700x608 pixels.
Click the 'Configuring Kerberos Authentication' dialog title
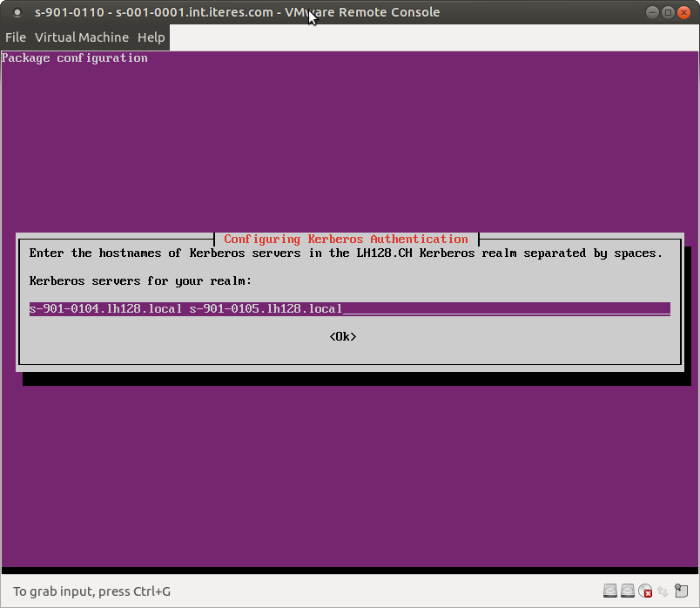click(x=346, y=239)
